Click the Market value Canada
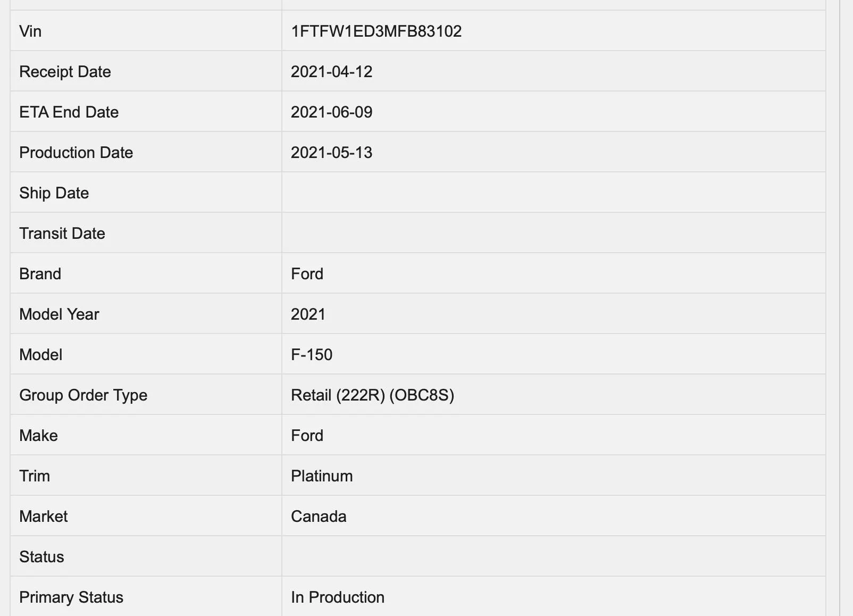Image resolution: width=853 pixels, height=616 pixels. pyautogui.click(x=319, y=517)
